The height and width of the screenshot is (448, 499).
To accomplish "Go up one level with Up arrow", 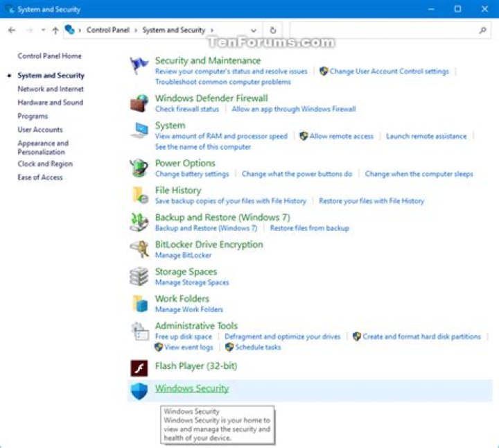I will pyautogui.click(x=55, y=31).
